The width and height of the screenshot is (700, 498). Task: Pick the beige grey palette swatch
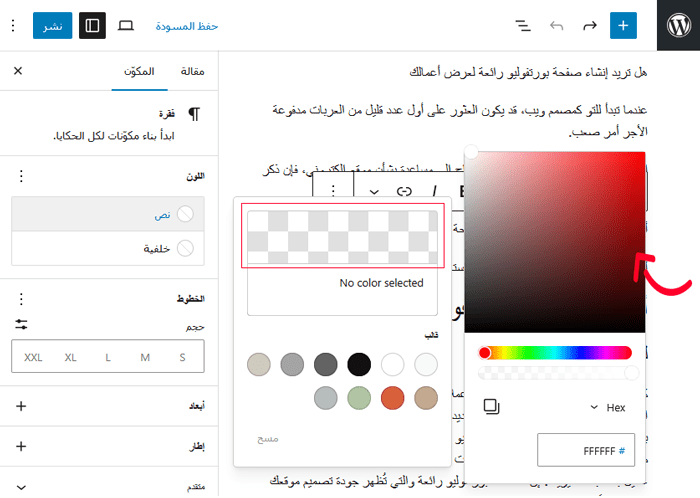coord(259,364)
